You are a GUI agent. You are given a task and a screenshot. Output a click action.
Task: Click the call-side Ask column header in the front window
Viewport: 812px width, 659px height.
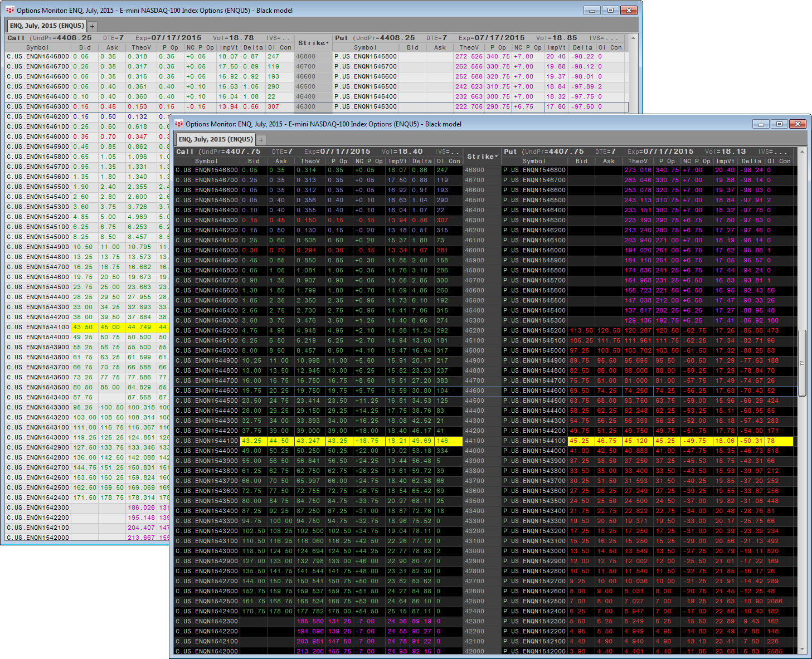coord(281,161)
